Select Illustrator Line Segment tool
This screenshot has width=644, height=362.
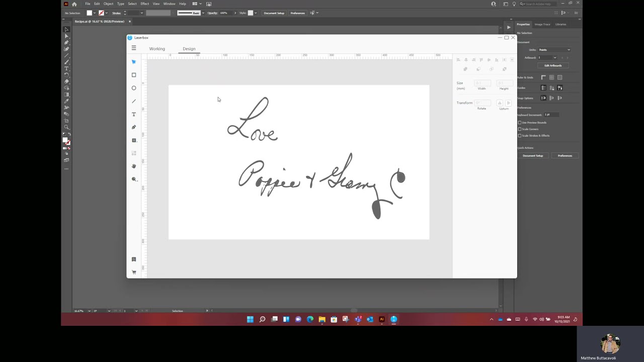tap(66, 55)
